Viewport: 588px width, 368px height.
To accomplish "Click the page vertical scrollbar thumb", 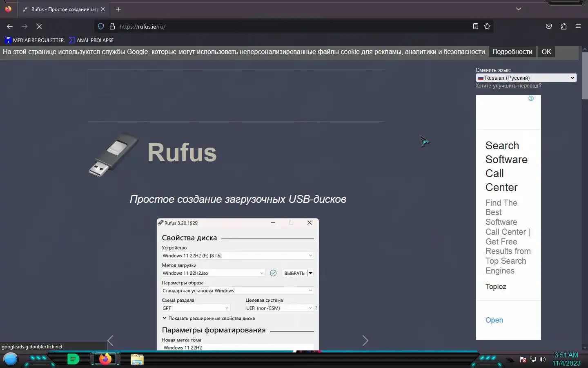I will tap(585, 76).
